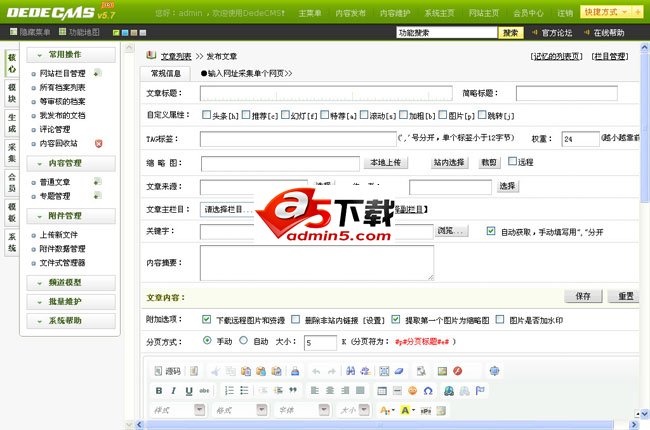
Task: Center align text in the editor
Action: (330, 391)
